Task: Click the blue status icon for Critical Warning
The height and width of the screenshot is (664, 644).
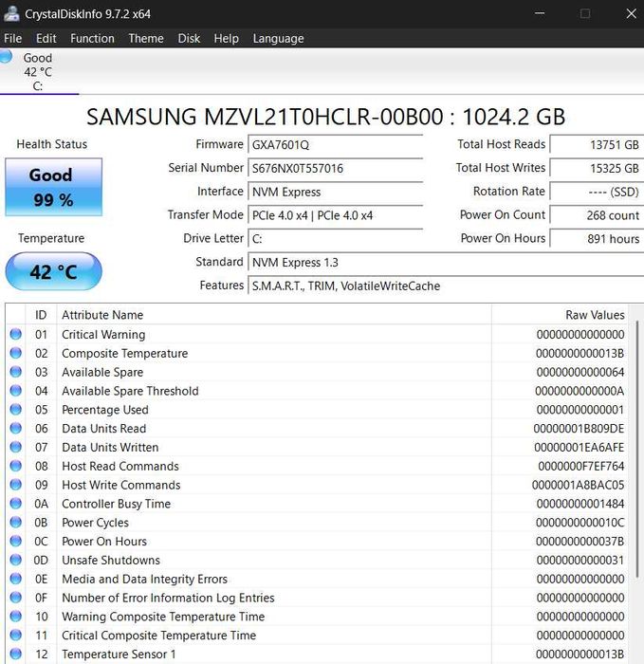Action: (16, 334)
